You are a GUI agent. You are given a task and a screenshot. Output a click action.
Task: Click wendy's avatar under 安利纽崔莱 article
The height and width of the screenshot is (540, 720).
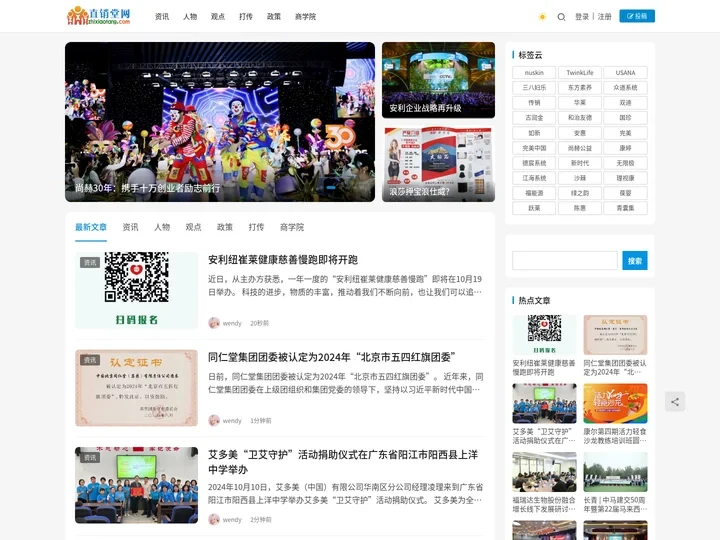[214, 323]
